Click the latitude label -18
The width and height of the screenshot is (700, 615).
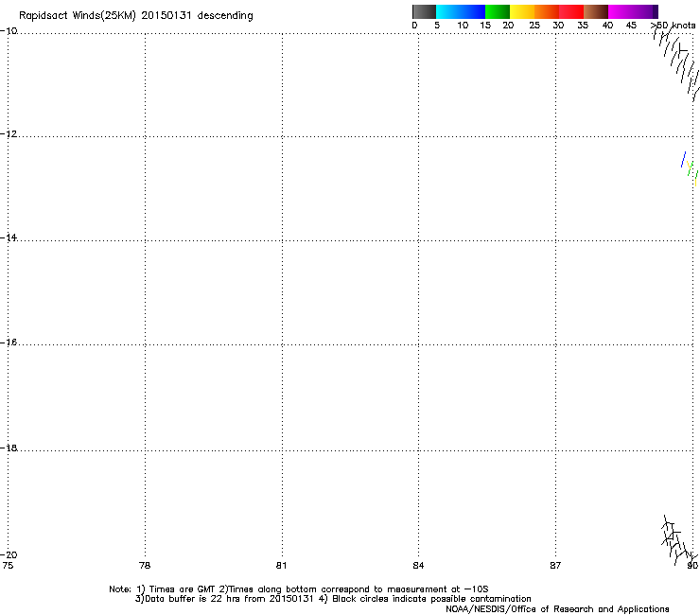[x=9, y=448]
